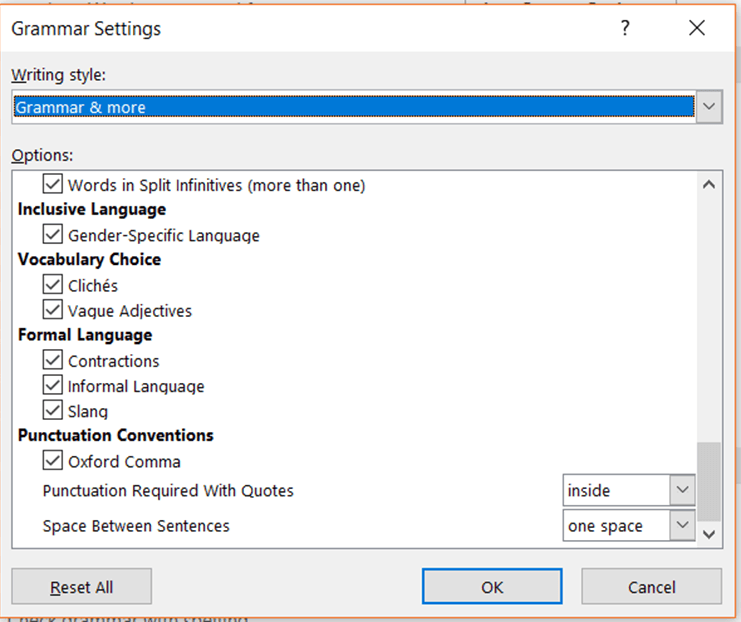
Task: Close the Grammar Settings dialog
Action: click(x=697, y=29)
